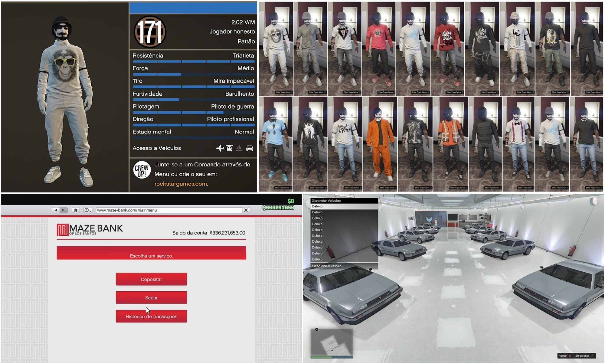Click the Estado mental label

pos(152,132)
